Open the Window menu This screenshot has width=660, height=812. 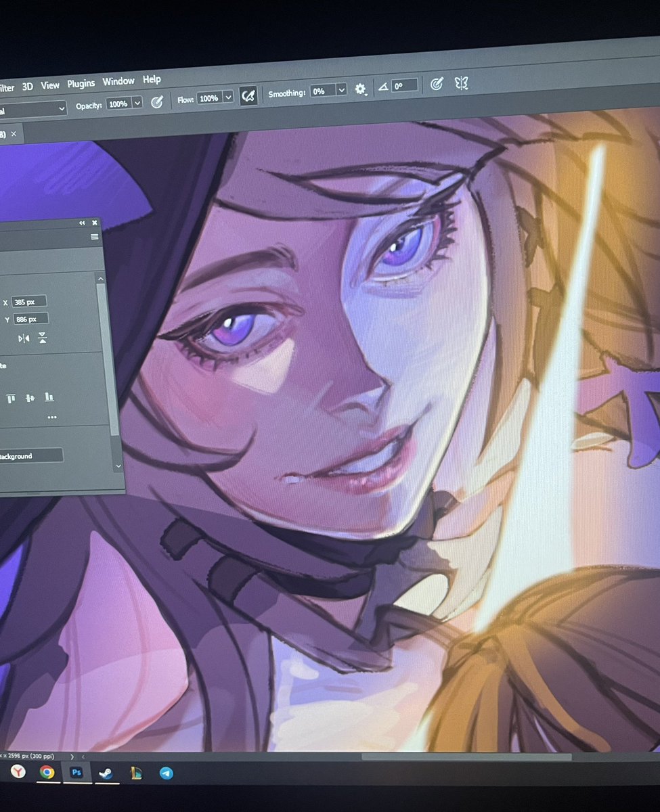tap(118, 81)
